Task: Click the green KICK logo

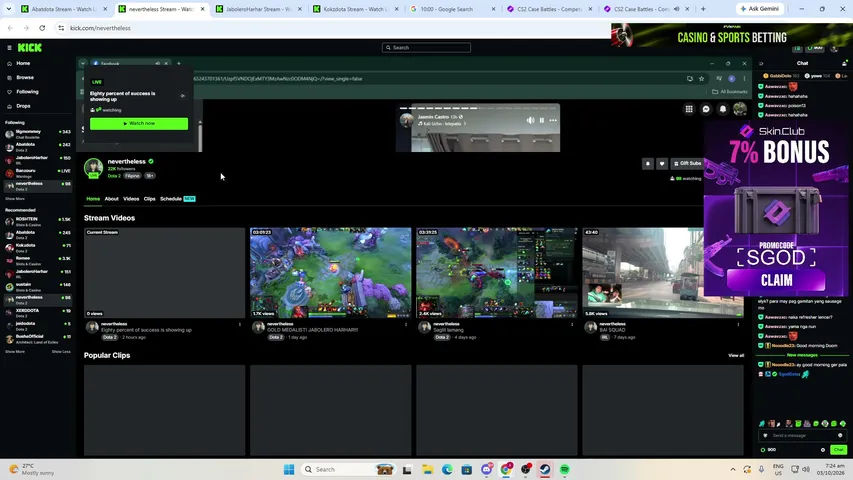Action: click(x=29, y=48)
